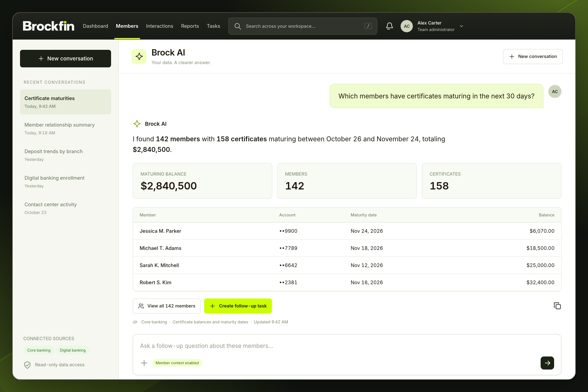The width and height of the screenshot is (588, 392).
Task: Open Certificate maturities conversation
Action: click(66, 102)
